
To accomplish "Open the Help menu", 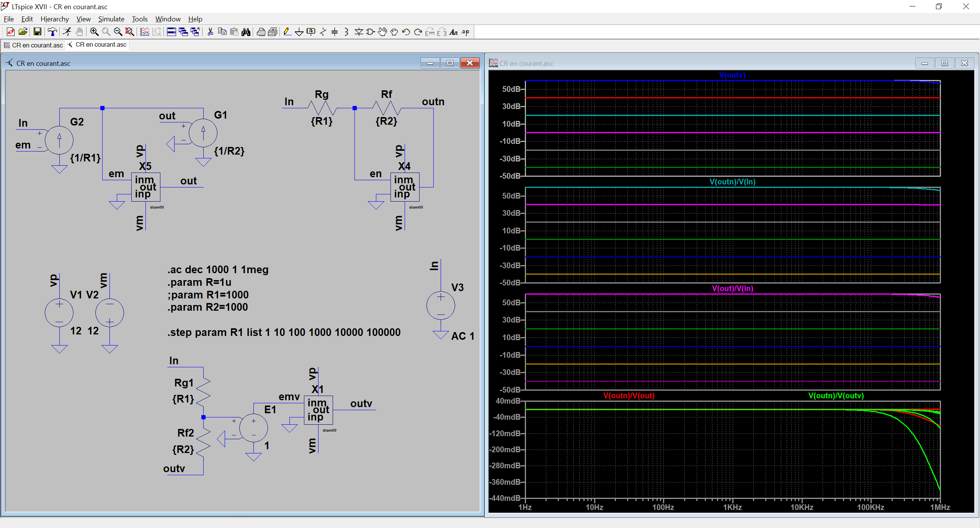I will click(x=195, y=19).
